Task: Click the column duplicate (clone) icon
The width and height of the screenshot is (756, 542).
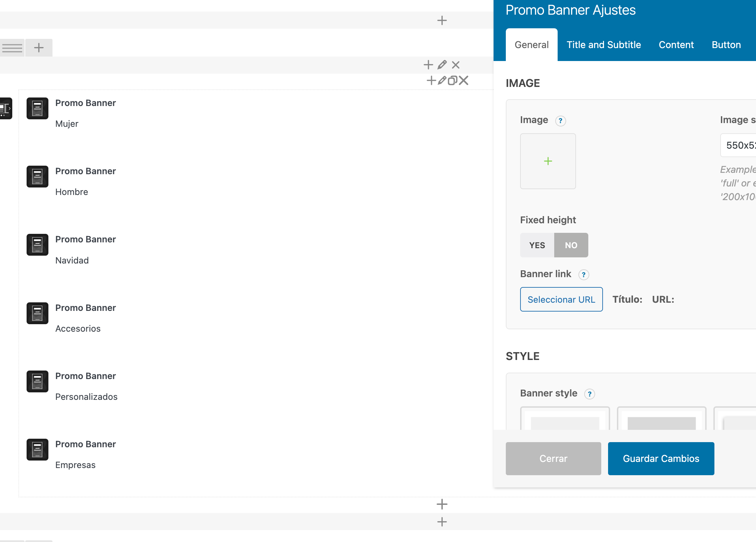Action: point(453,80)
